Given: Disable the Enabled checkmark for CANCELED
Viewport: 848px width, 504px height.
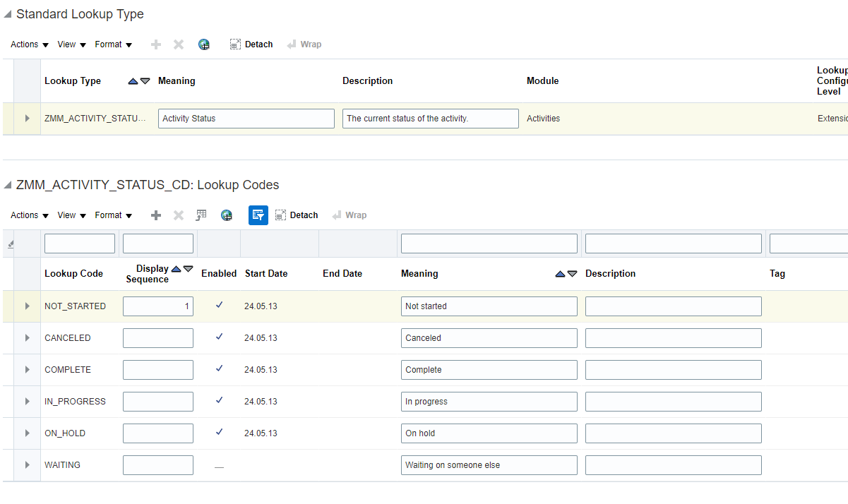Looking at the screenshot, I should point(219,337).
